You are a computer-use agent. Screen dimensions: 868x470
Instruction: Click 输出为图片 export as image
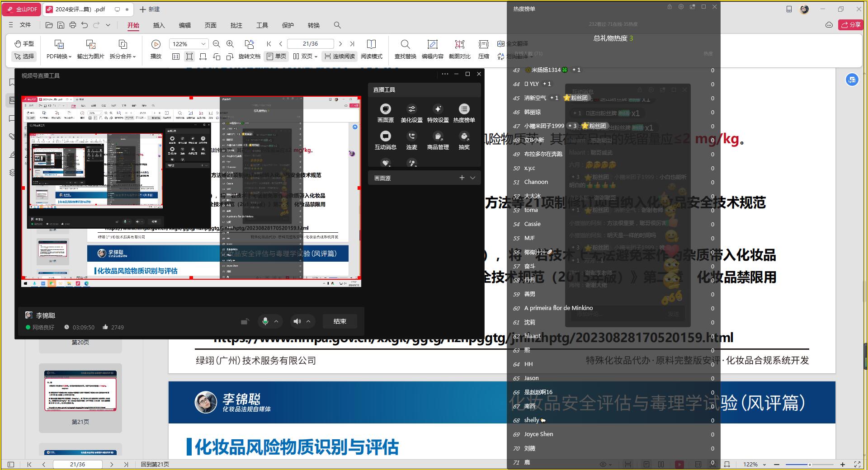(90, 50)
